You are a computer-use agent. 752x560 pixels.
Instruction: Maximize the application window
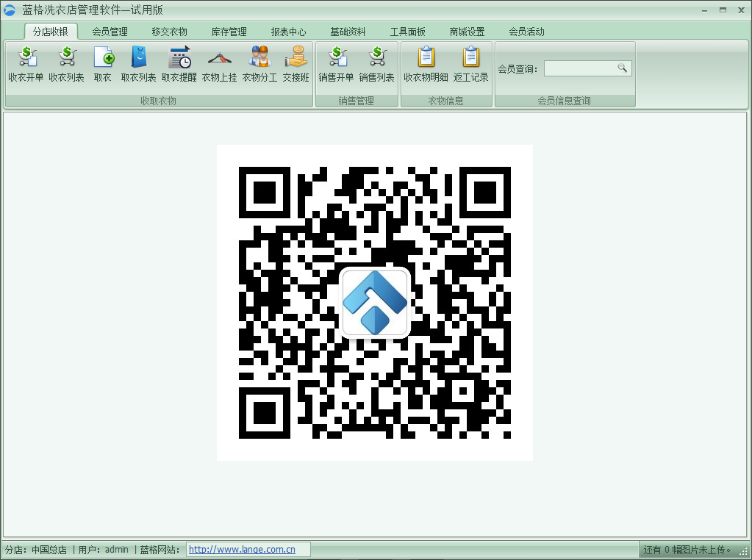coord(723,10)
